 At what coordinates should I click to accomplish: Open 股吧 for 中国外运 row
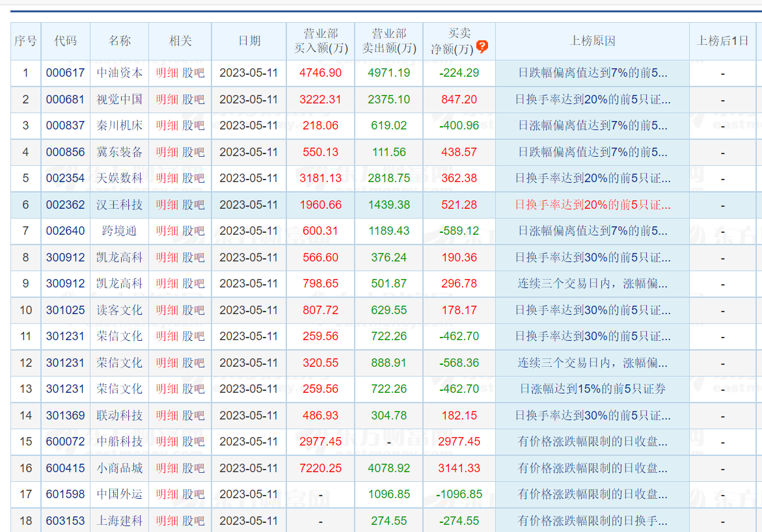click(193, 494)
